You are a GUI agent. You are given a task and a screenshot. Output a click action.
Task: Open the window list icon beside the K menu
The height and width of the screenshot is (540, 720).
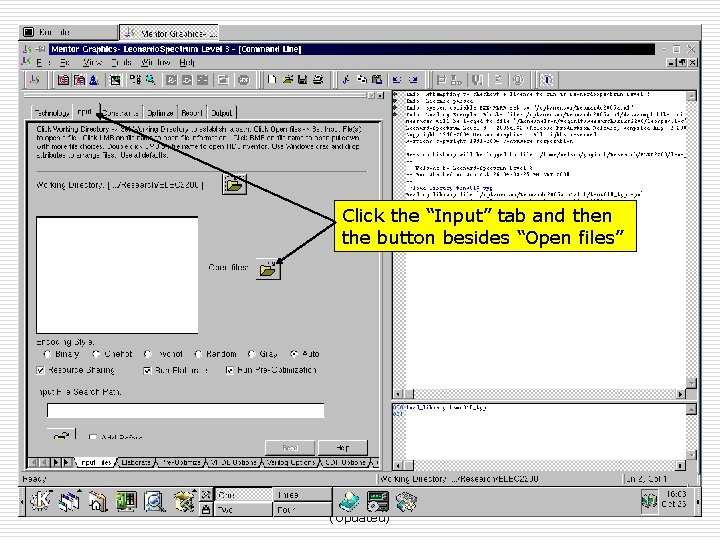point(70,501)
